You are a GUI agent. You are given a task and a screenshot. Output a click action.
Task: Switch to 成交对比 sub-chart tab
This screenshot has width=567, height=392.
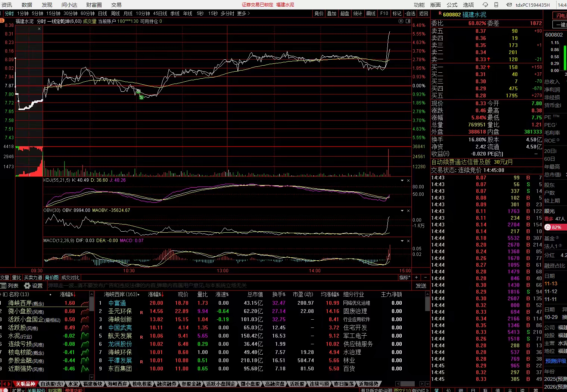point(70,277)
